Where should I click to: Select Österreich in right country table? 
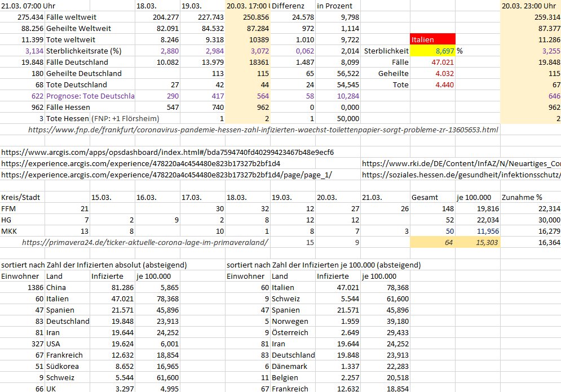293,332
